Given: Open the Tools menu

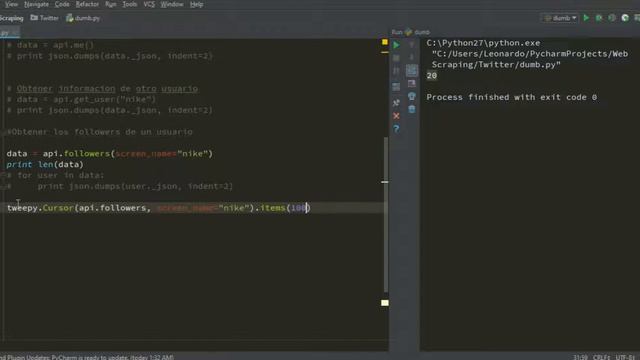Looking at the screenshot, I should tap(129, 4).
